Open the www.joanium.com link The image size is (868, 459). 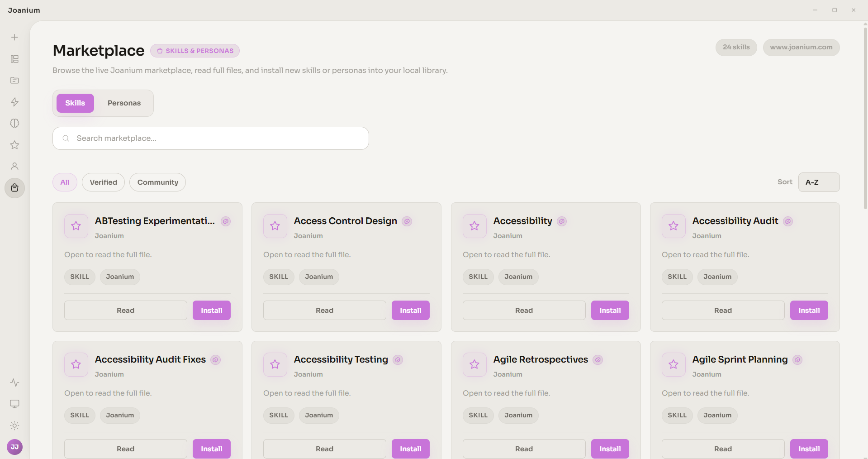tap(801, 47)
